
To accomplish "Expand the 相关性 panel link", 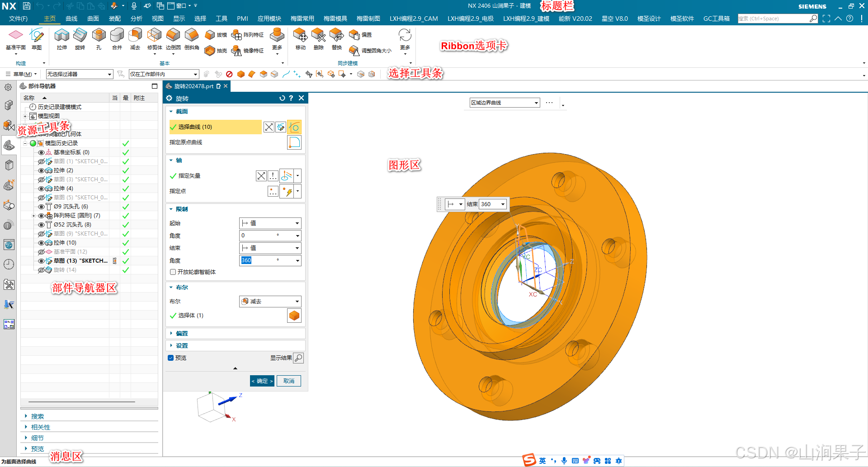I will pos(41,427).
